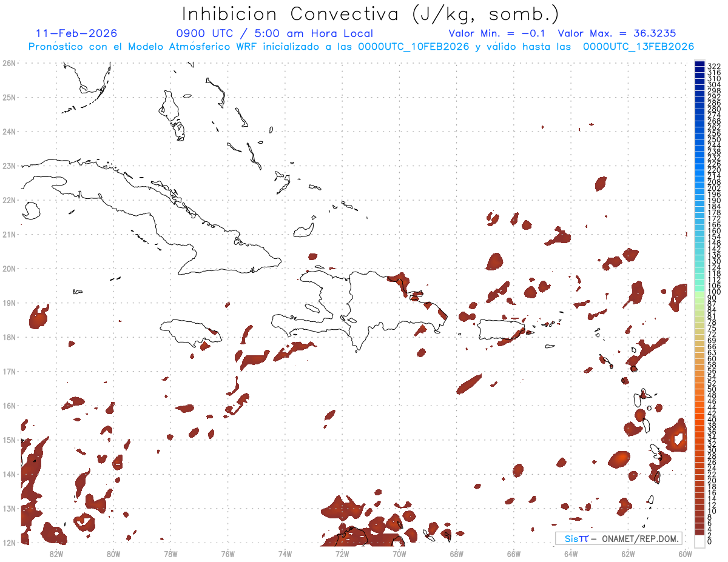Click the 14N latitude label
Image resolution: width=728 pixels, height=562 pixels.
[9, 473]
